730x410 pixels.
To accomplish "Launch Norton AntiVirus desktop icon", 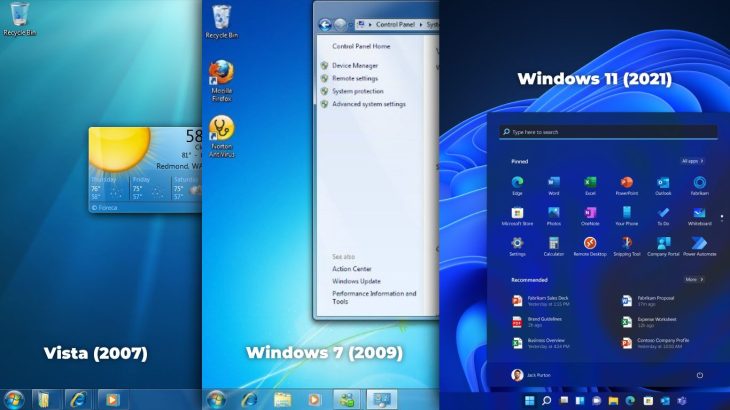I will pos(221,133).
